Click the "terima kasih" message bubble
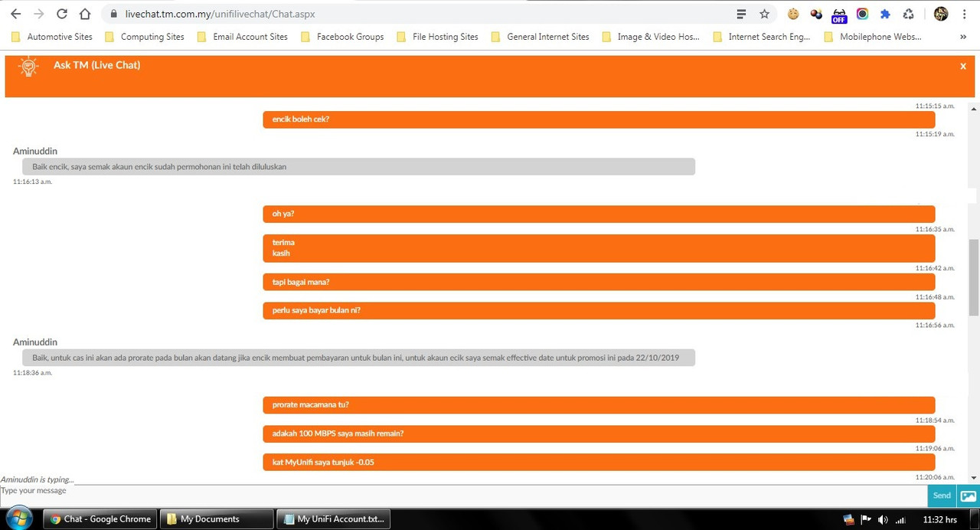 coord(599,247)
